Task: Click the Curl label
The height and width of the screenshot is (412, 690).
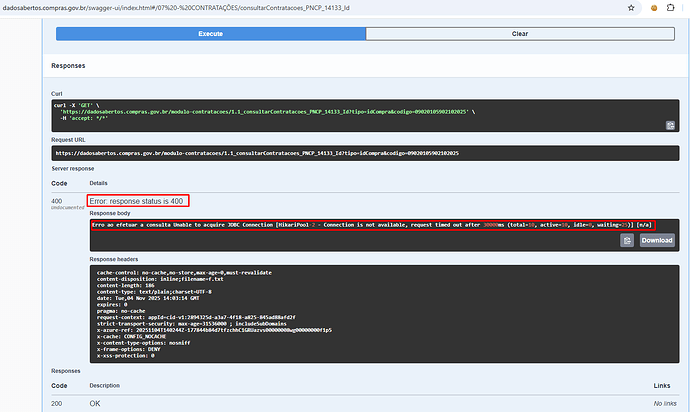Action: (x=57, y=94)
